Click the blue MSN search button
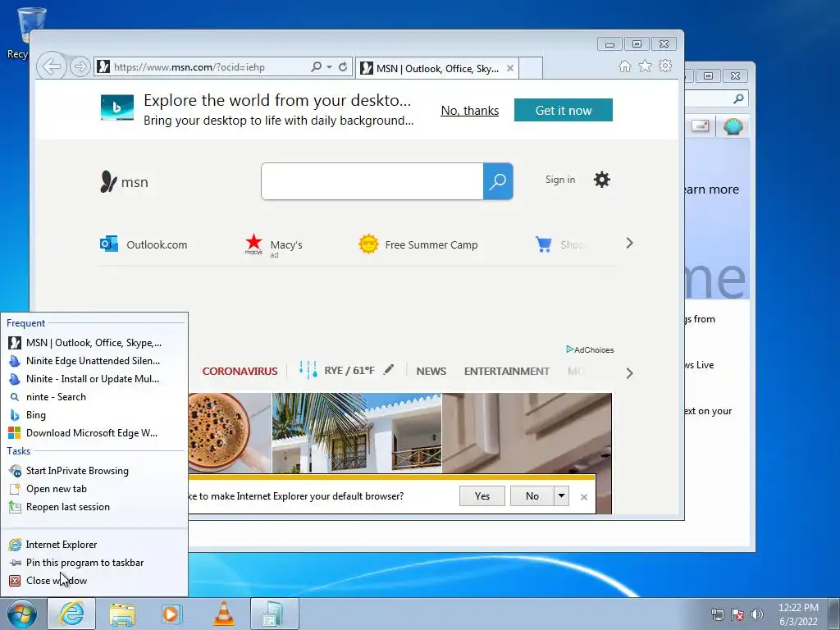Screen dimensions: 840x630 tap(498, 181)
